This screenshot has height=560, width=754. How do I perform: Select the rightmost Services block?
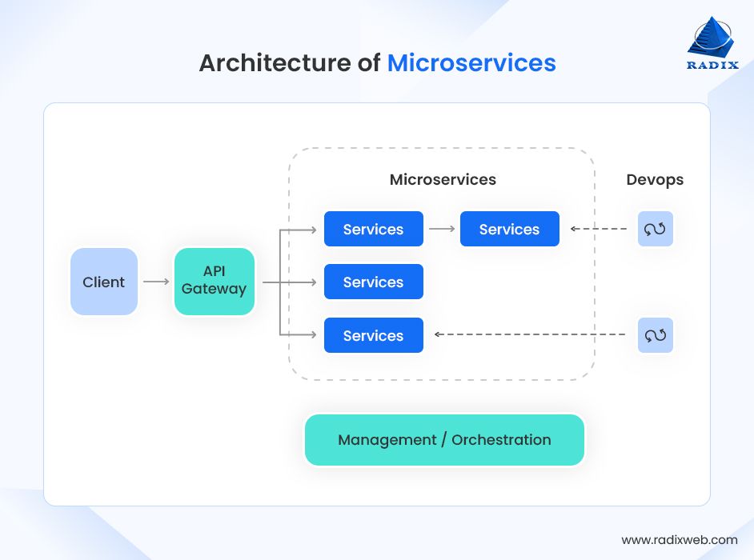point(509,229)
